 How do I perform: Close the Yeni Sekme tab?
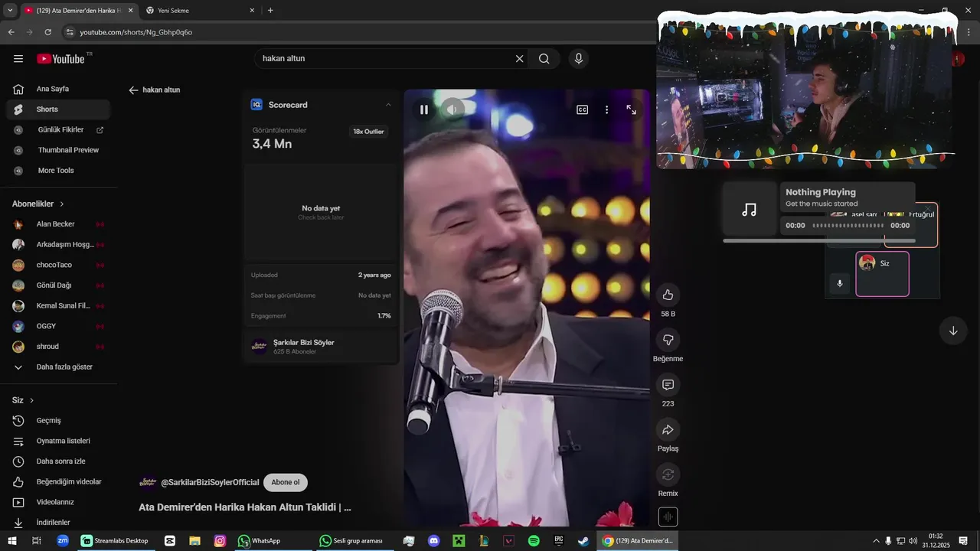(253, 11)
